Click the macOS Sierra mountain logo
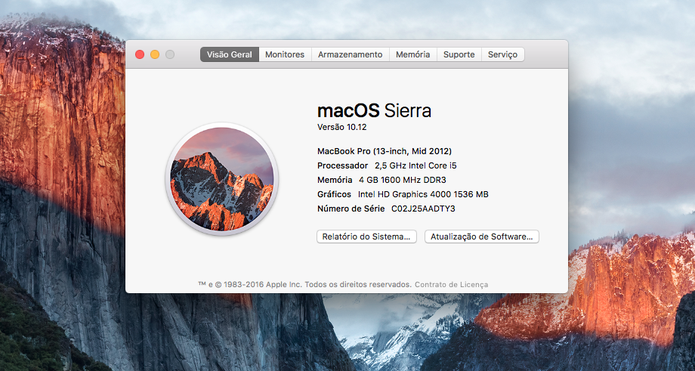Image resolution: width=695 pixels, height=371 pixels. pos(222,179)
